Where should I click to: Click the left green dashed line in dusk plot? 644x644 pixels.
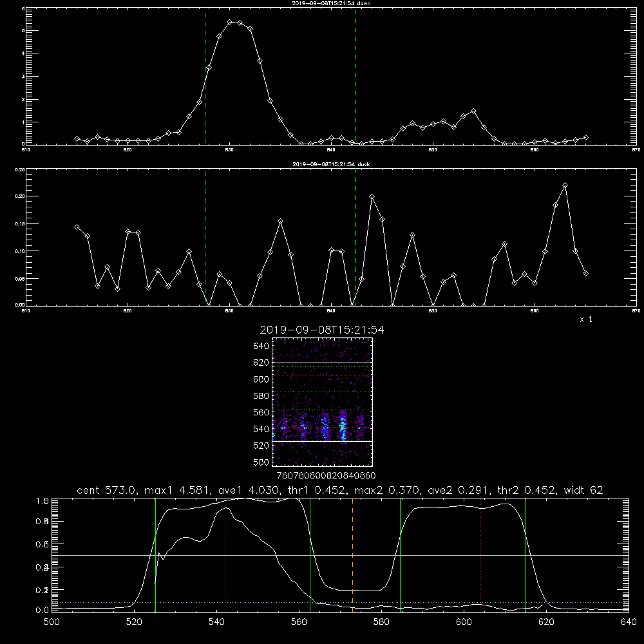point(205,238)
